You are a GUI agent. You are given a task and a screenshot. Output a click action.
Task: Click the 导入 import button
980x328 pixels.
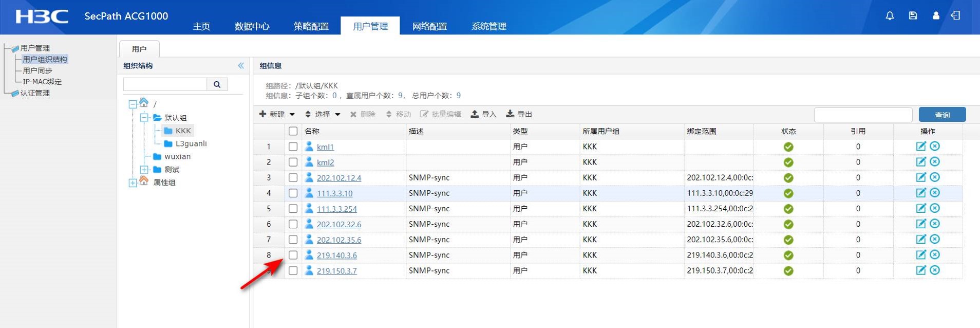coord(484,114)
